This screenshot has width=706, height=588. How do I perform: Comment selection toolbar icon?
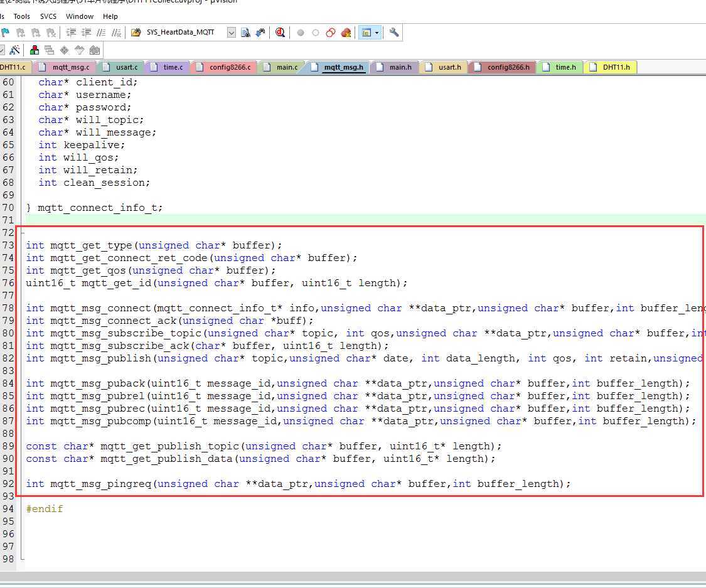click(102, 33)
